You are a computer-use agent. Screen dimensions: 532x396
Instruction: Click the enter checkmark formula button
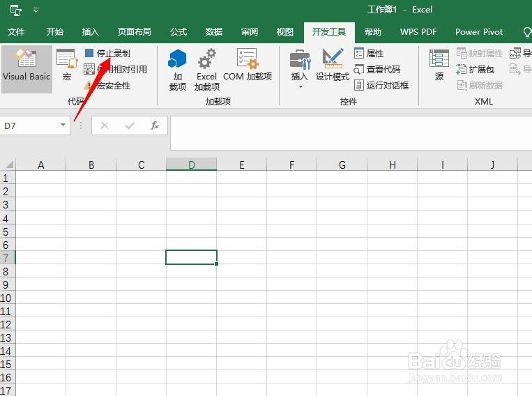130,126
